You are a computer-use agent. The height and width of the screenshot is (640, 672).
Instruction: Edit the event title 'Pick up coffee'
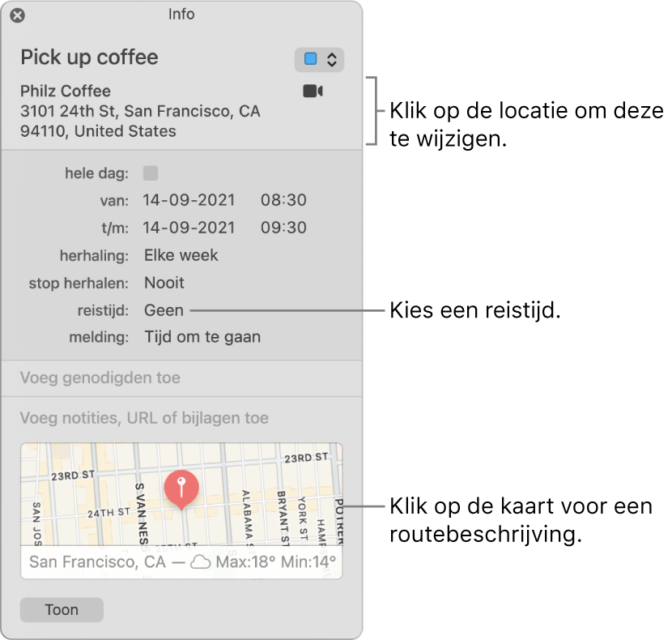(x=89, y=58)
